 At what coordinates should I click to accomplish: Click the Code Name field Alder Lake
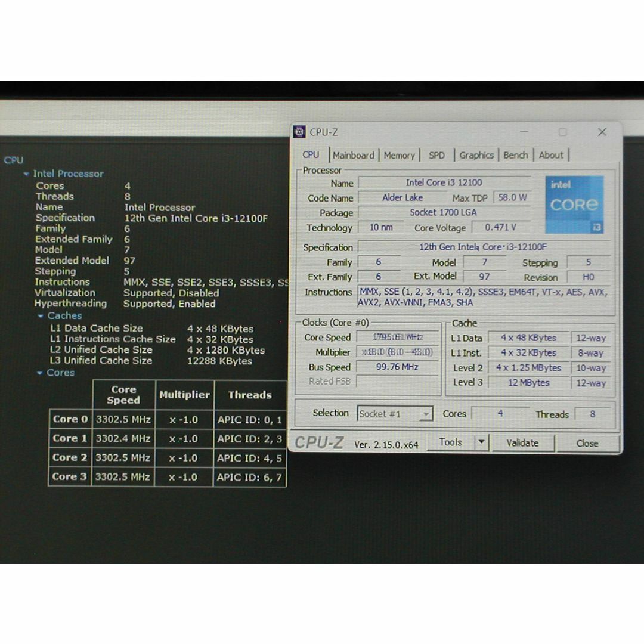pos(402,197)
